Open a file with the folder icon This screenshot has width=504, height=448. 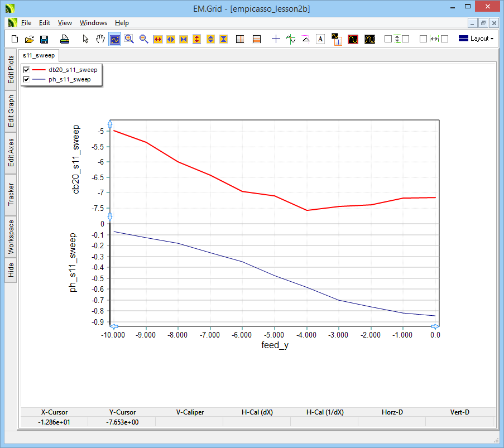pos(30,39)
